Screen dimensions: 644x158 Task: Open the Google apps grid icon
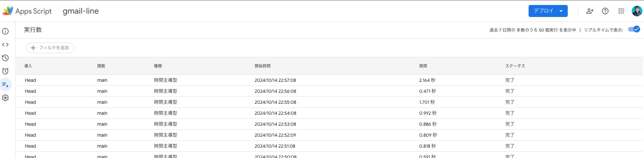[x=621, y=11]
